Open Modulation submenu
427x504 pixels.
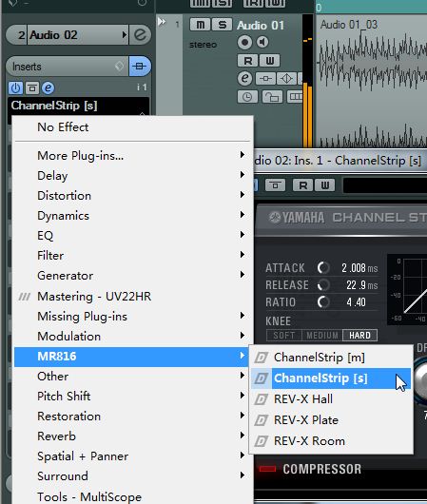tap(132, 337)
